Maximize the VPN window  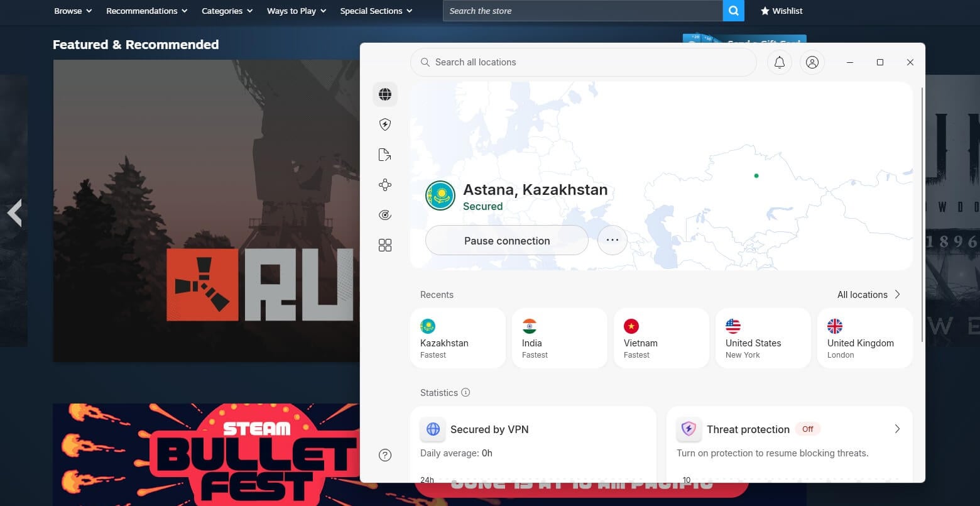coord(880,62)
